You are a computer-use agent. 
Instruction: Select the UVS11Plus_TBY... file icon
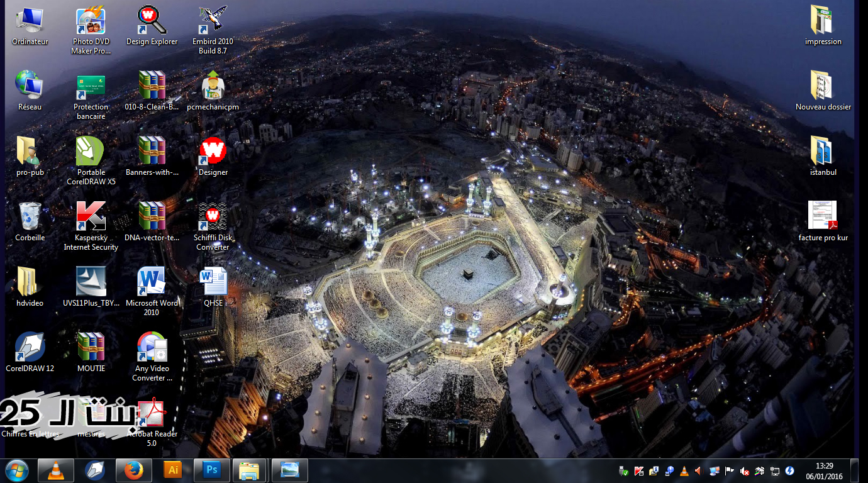pyautogui.click(x=91, y=288)
